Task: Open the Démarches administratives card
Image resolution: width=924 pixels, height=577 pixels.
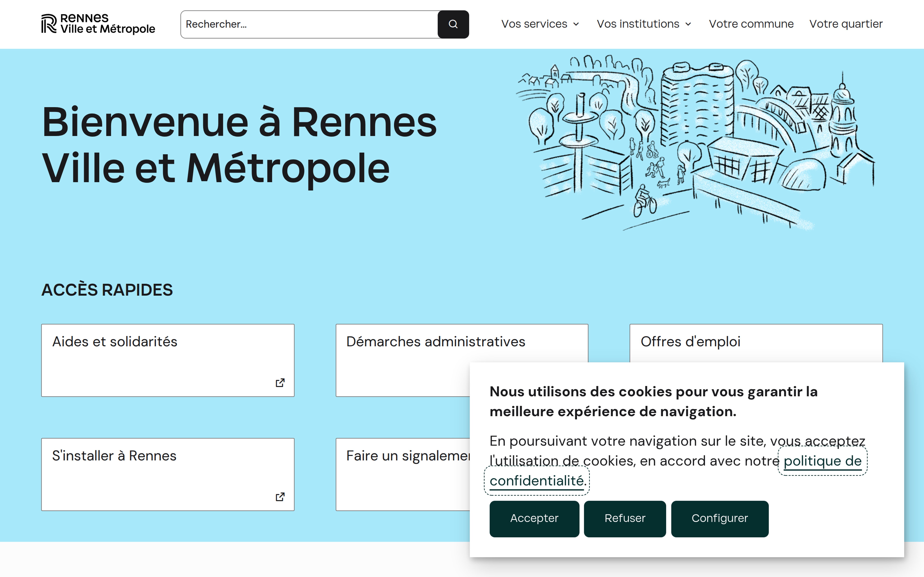Action: click(435, 342)
